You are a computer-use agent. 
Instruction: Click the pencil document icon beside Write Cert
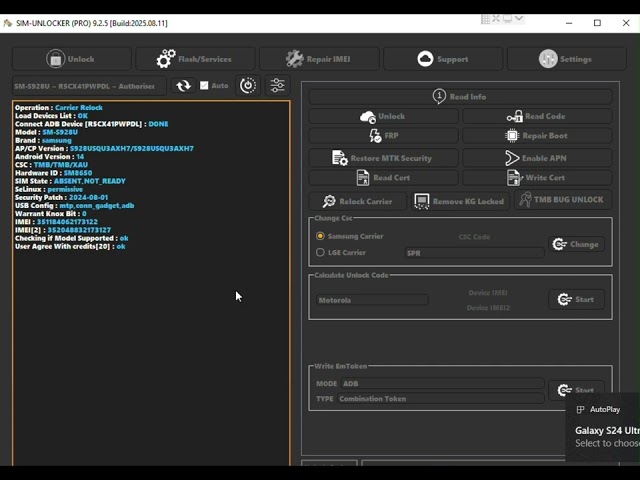514,178
